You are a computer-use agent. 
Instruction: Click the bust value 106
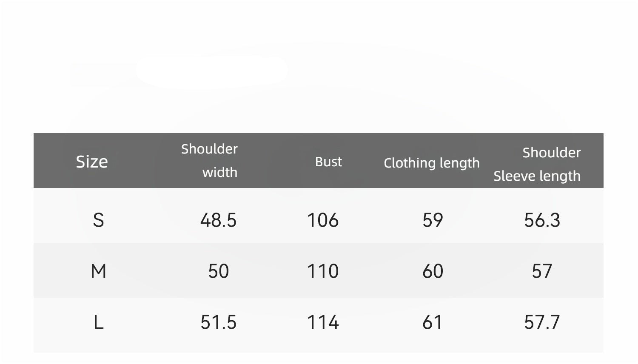tap(323, 220)
